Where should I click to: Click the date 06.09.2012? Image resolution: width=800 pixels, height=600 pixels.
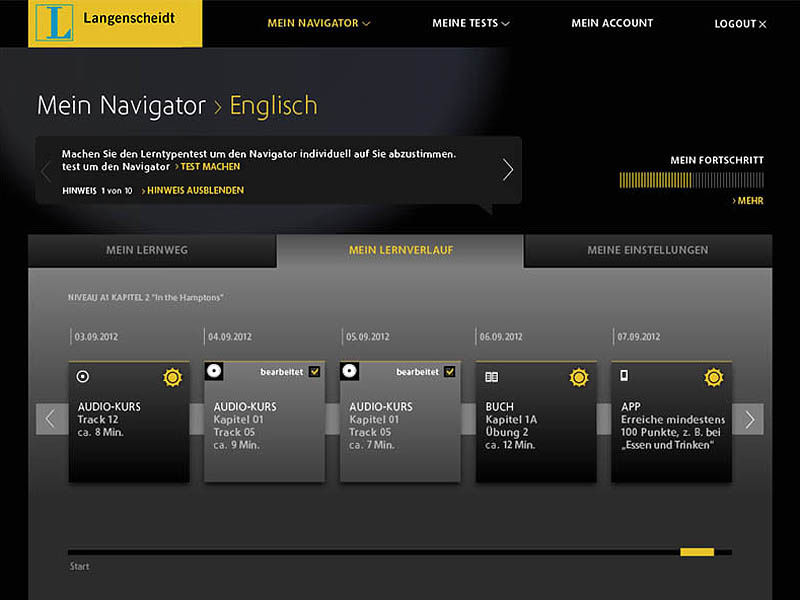coord(501,337)
